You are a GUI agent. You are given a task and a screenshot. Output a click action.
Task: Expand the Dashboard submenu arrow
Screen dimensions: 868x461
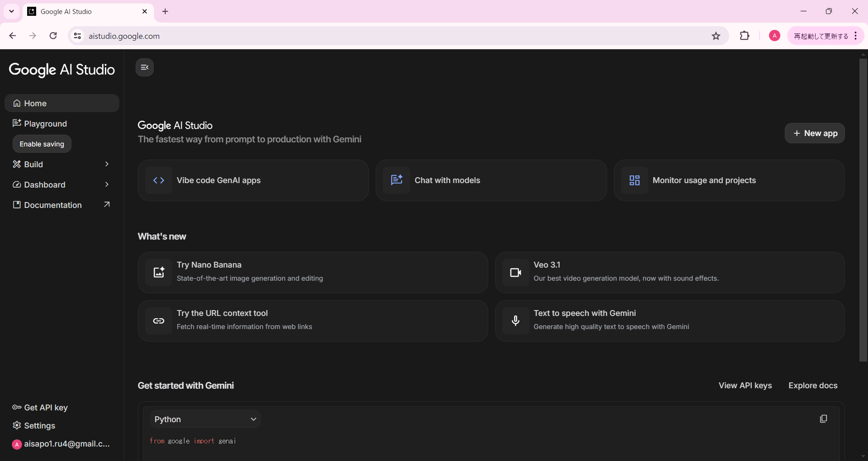[x=107, y=184]
